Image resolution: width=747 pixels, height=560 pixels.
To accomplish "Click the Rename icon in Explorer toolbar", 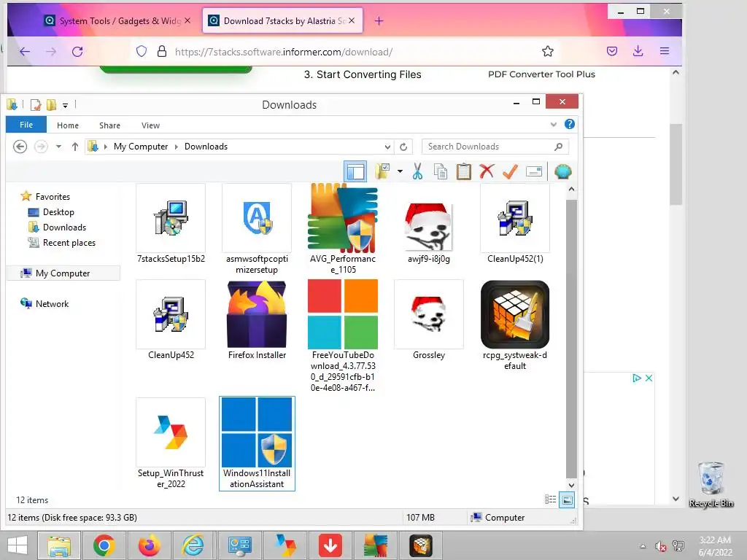I will 533,171.
